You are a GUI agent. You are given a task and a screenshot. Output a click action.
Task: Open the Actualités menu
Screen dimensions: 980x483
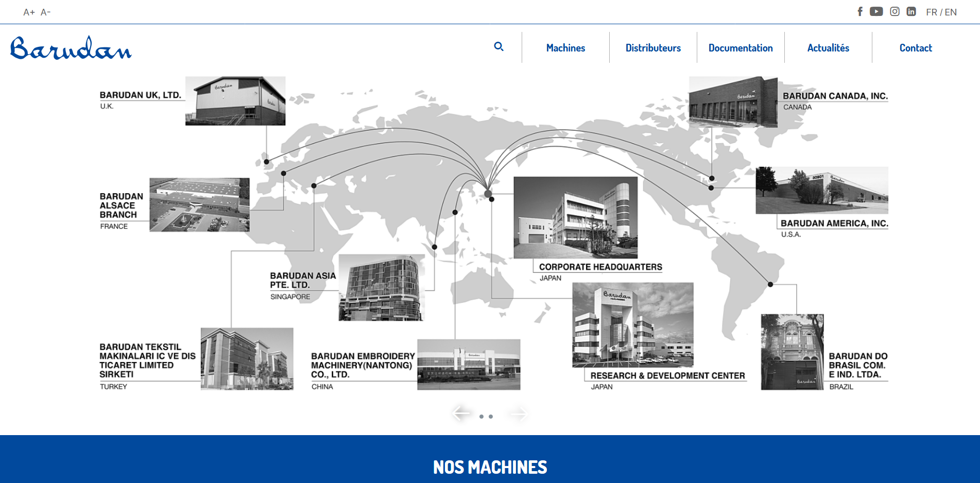828,48
